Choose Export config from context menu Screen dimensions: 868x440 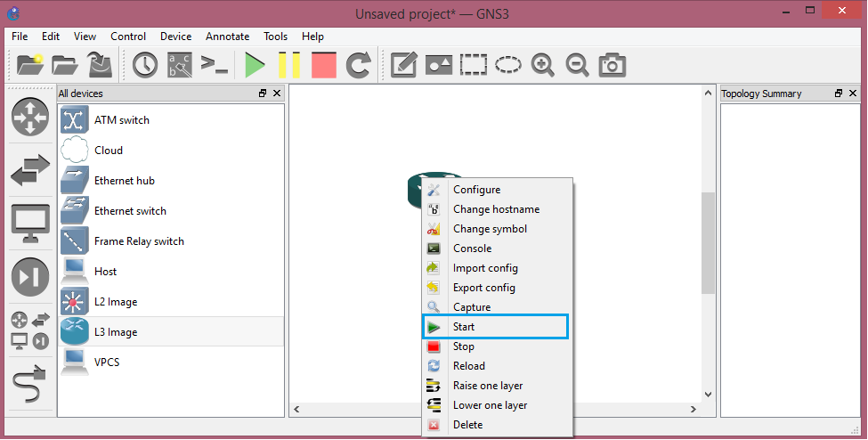pos(497,288)
